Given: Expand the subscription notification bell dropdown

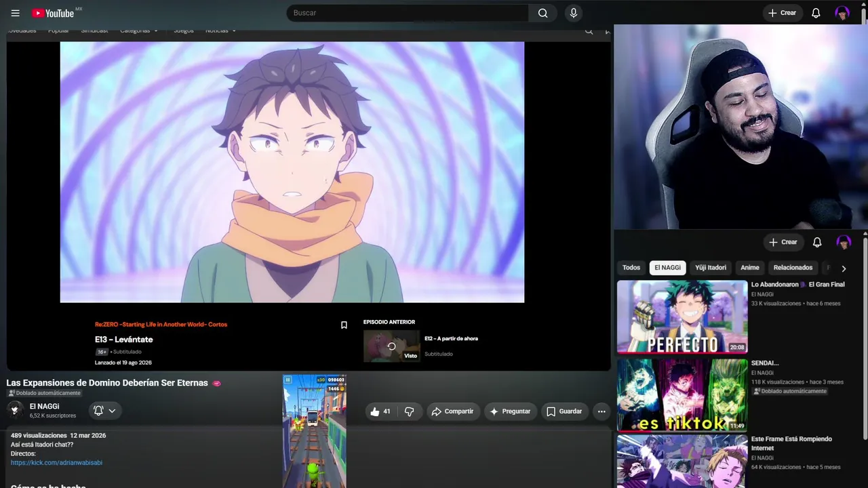Looking at the screenshot, I should (104, 411).
